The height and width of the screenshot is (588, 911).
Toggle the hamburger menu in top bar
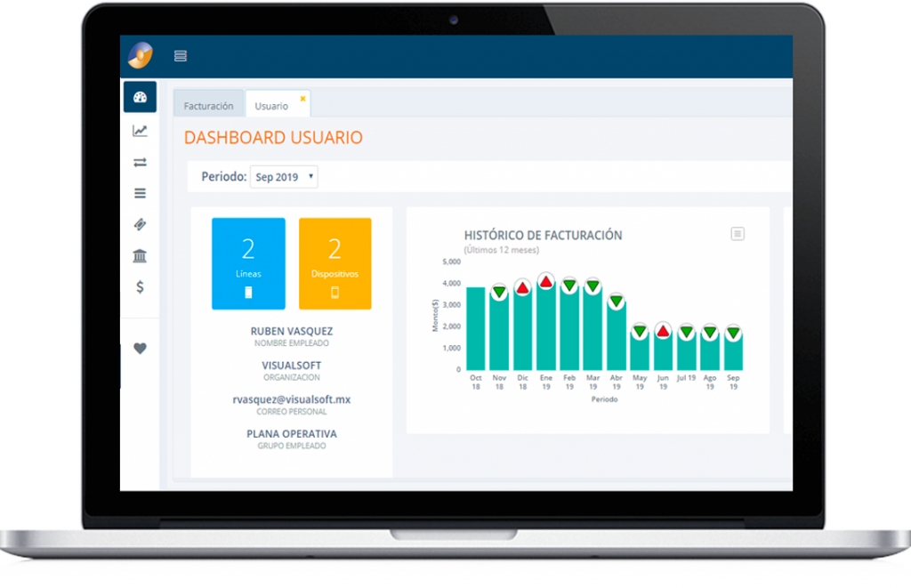(x=181, y=56)
